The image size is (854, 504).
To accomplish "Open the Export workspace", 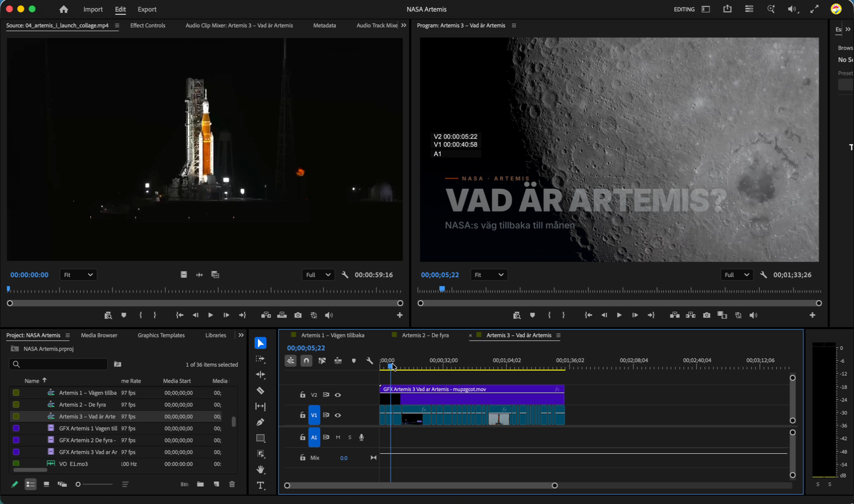I will (147, 9).
